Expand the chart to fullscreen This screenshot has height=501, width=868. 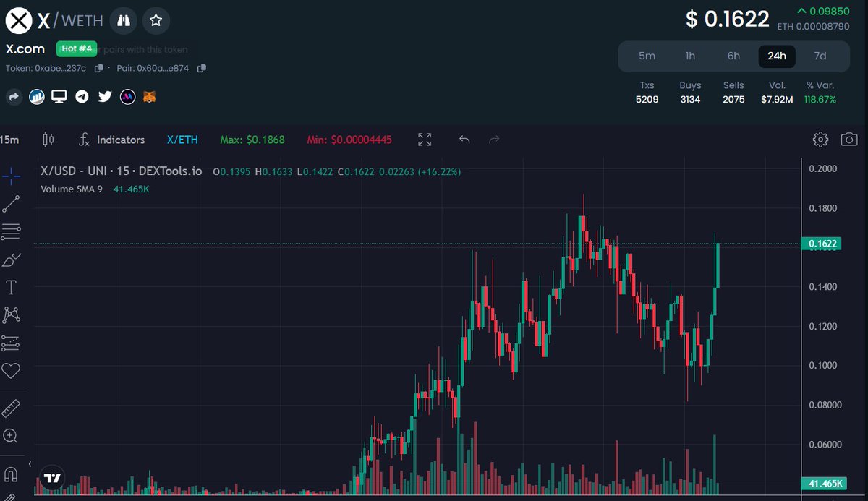pyautogui.click(x=424, y=140)
